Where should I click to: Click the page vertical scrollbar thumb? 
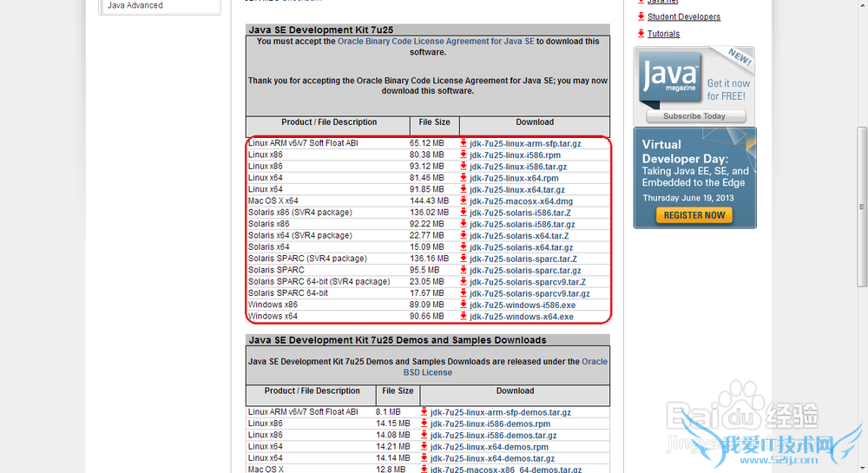[862, 207]
